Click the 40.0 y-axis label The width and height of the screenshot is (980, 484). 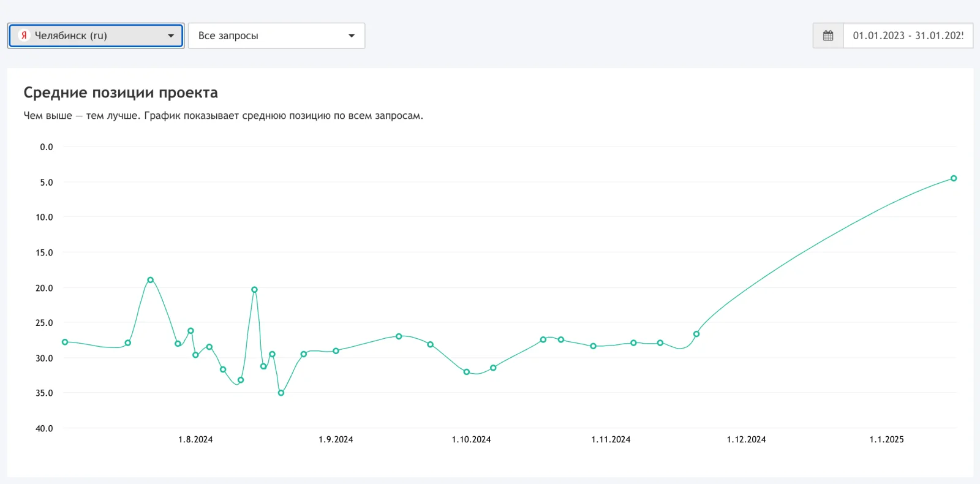pos(44,429)
